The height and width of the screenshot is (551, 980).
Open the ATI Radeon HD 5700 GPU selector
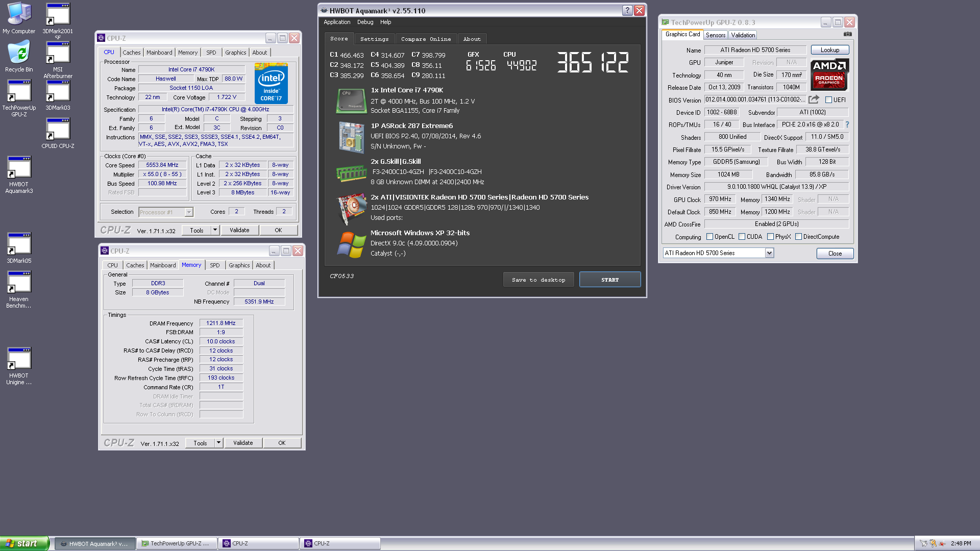pyautogui.click(x=718, y=253)
